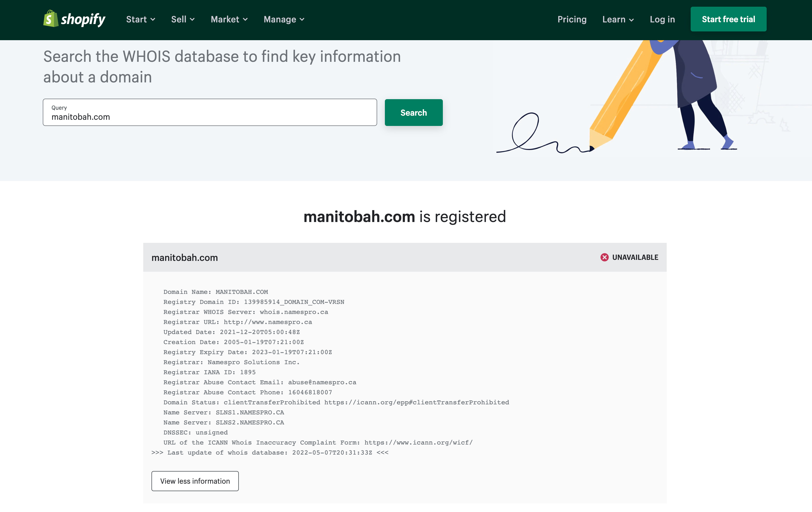Click the Log in link

coord(662,20)
